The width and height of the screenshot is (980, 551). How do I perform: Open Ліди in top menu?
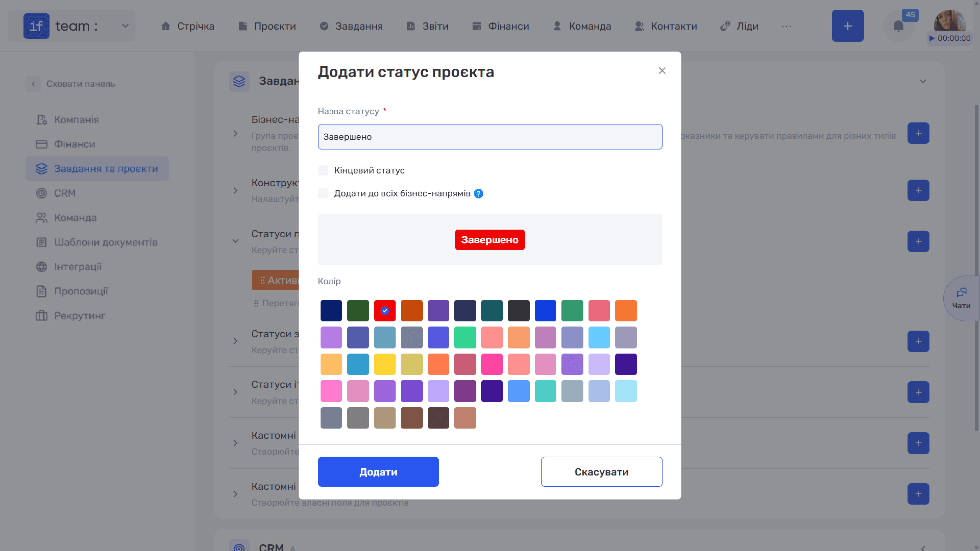point(739,26)
